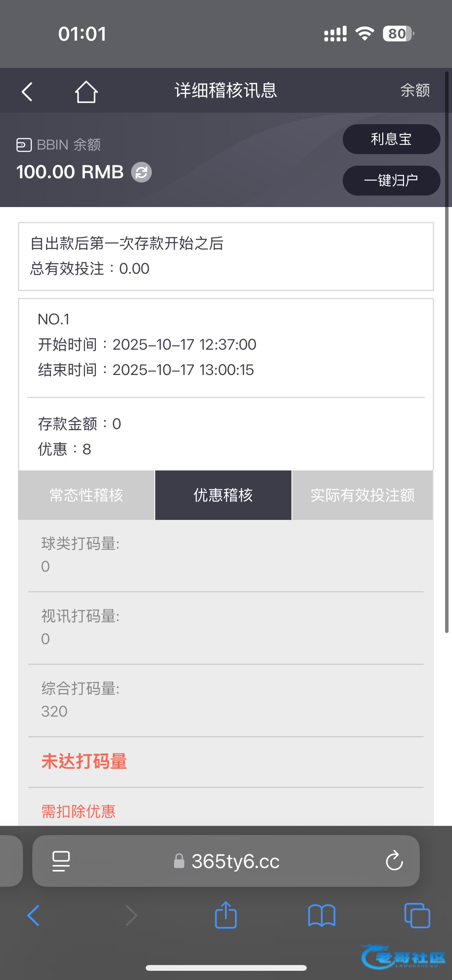452x980 pixels.
Task: Show all open Safari tabs
Action: [x=417, y=915]
